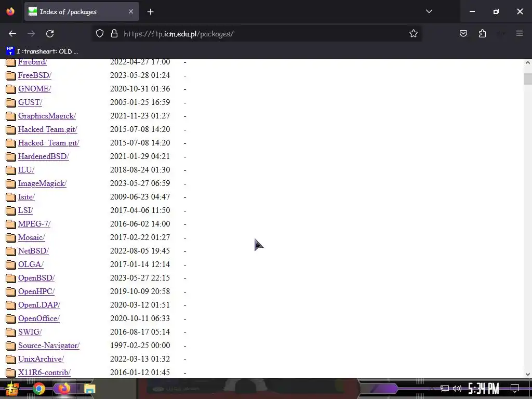Click folder icon beside SWIG/
The height and width of the screenshot is (399, 532).
(x=11, y=332)
